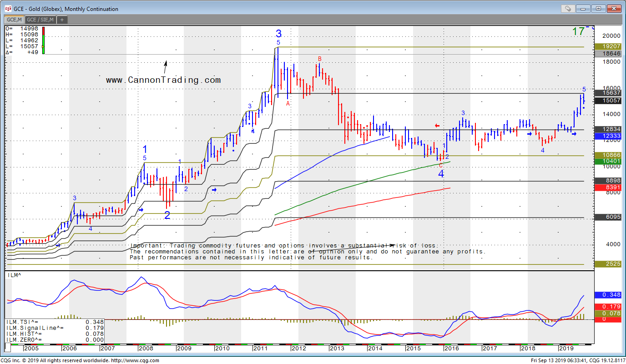The height and width of the screenshot is (364, 626).
Task: Open the GCE / SIE,M tab
Action: 40,20
